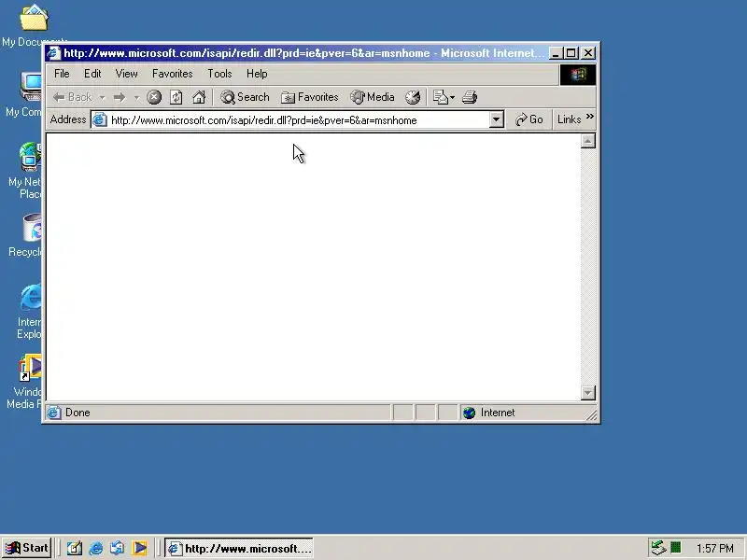Click the green square tray icon

click(675, 547)
